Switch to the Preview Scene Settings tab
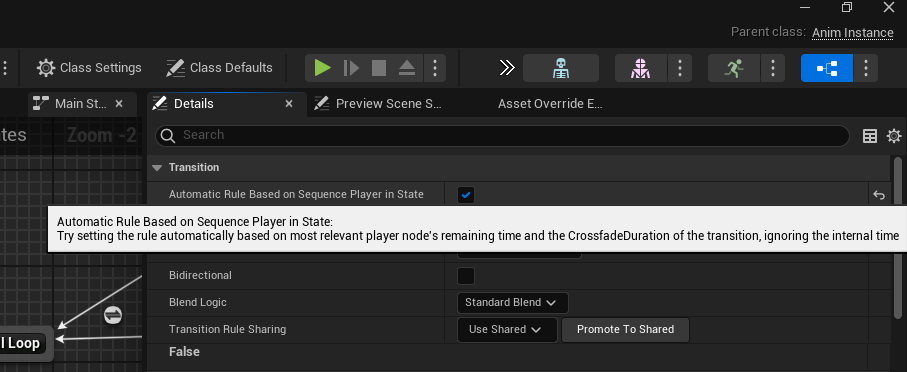The image size is (907, 372). (378, 104)
